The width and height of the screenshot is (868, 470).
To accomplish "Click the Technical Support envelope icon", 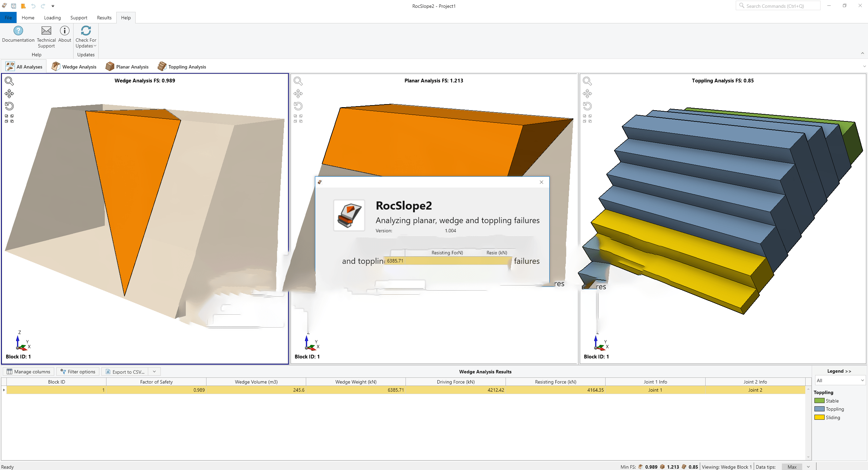I will (x=46, y=31).
